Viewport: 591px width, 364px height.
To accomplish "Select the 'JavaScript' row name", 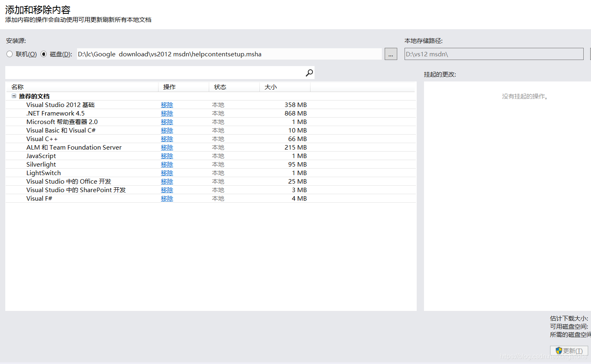I will [41, 156].
